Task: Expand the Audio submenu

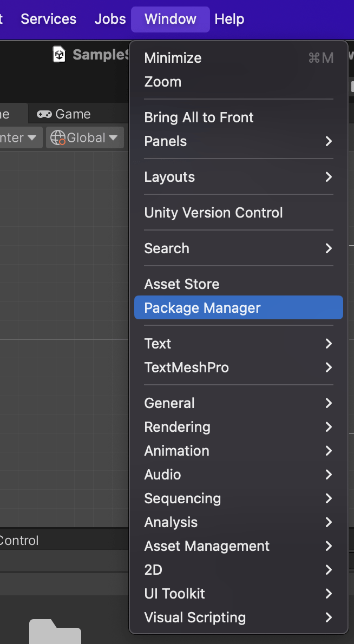Action: click(239, 475)
